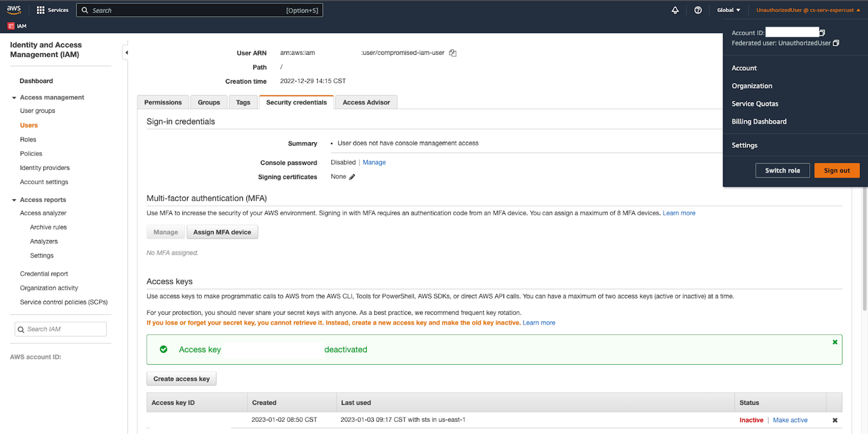The width and height of the screenshot is (868, 434).
Task: Click the Sign out button
Action: coord(837,170)
